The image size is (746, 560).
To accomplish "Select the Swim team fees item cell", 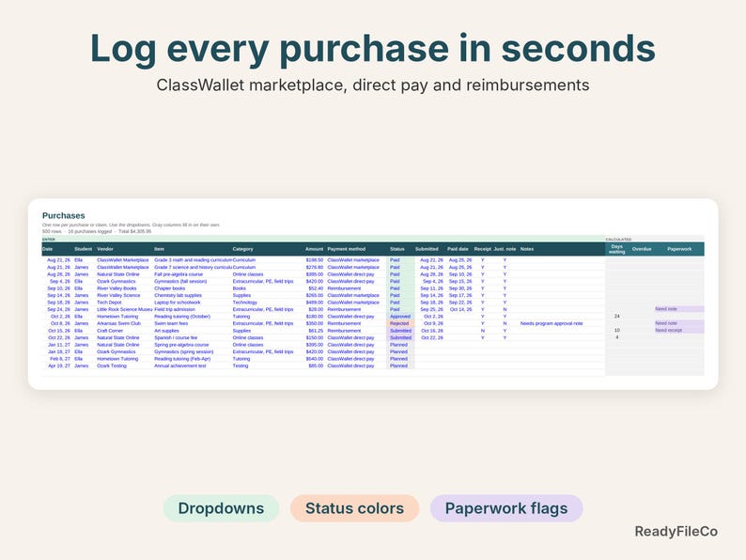I will pos(171,323).
